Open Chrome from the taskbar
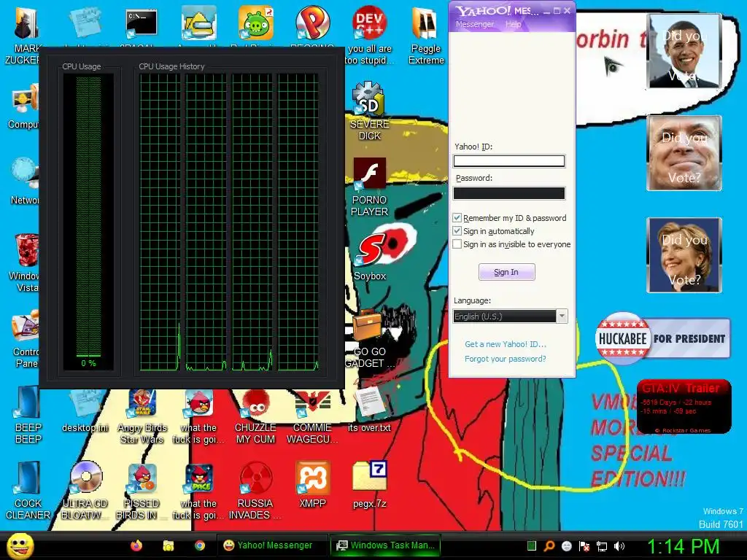This screenshot has height=560, width=747. (x=200, y=545)
